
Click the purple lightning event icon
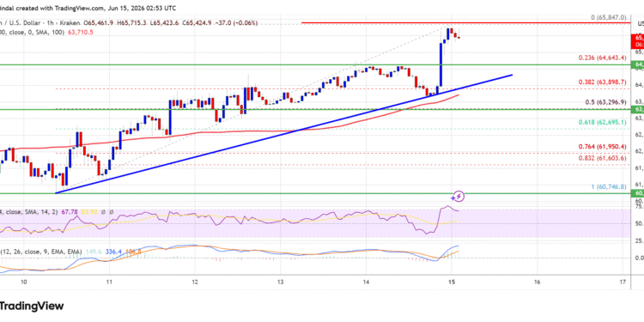(x=459, y=197)
